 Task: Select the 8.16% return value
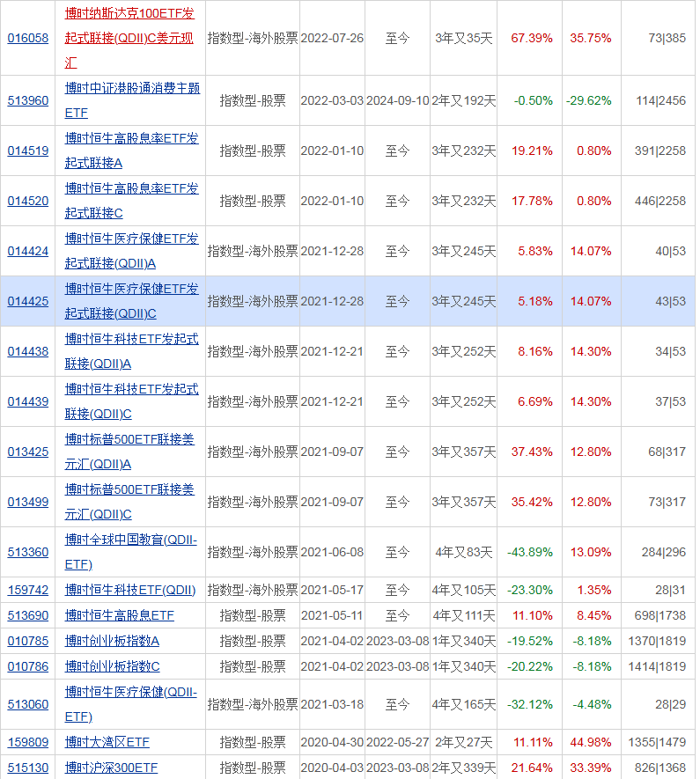535,352
